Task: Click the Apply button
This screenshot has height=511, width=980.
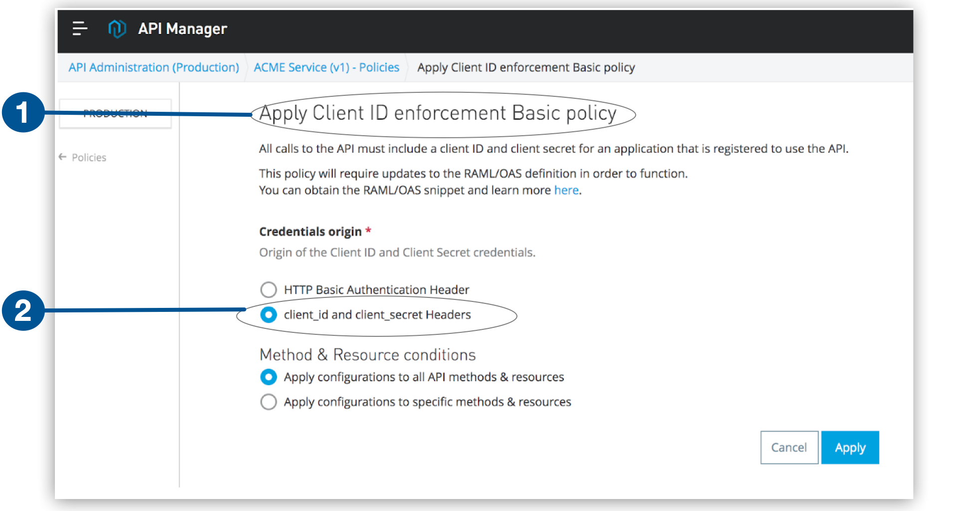Action: click(850, 447)
